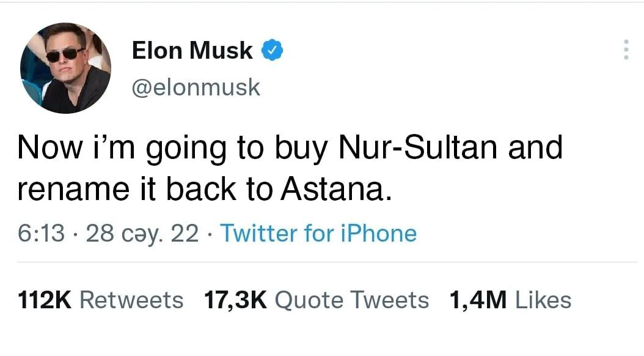Click the word Astana in the tweet
The image size is (644, 356).
334,191
